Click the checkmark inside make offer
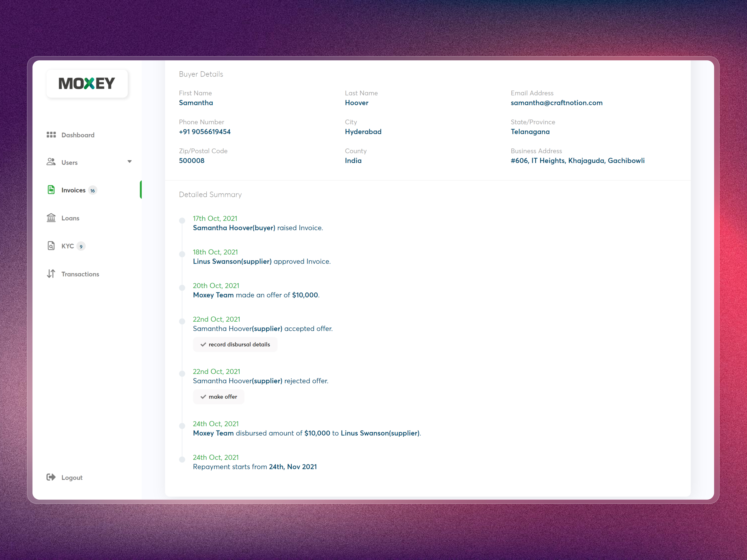This screenshot has width=747, height=560. (x=203, y=397)
